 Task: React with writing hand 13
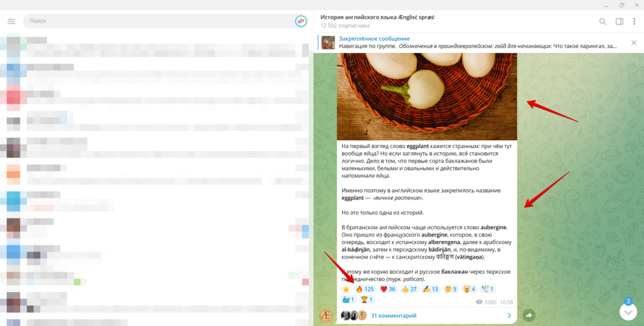(431, 289)
